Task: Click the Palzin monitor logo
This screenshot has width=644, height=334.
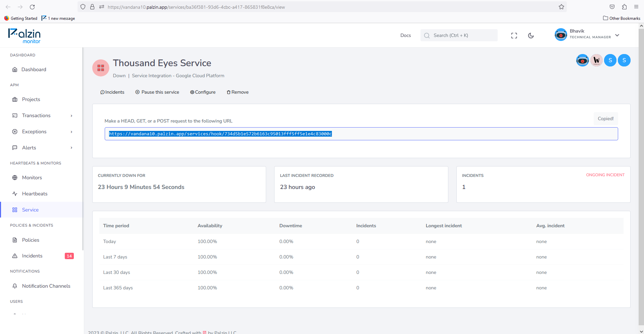Action: pyautogui.click(x=24, y=36)
